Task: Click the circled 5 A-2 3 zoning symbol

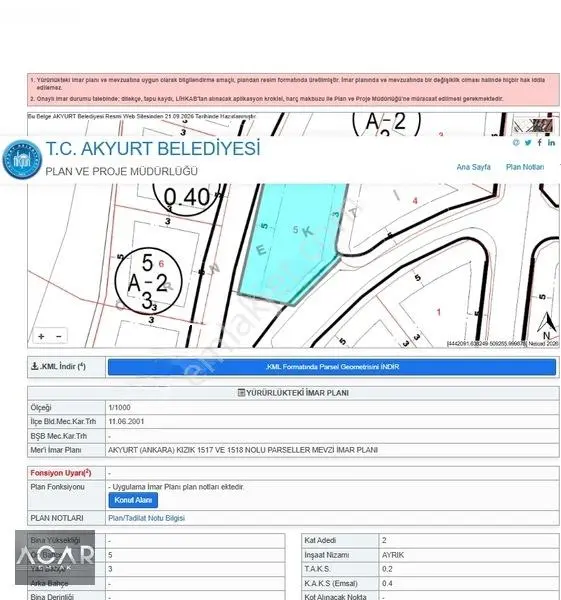Action: click(148, 281)
